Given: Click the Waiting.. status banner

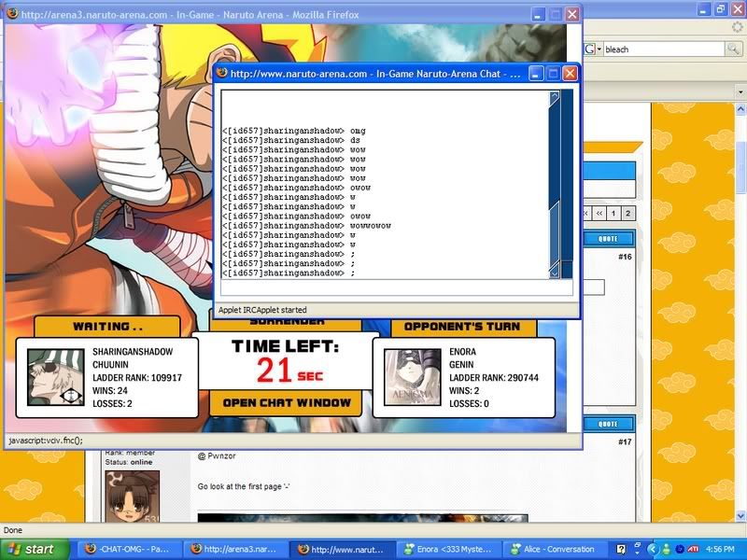Looking at the screenshot, I should click(x=107, y=327).
